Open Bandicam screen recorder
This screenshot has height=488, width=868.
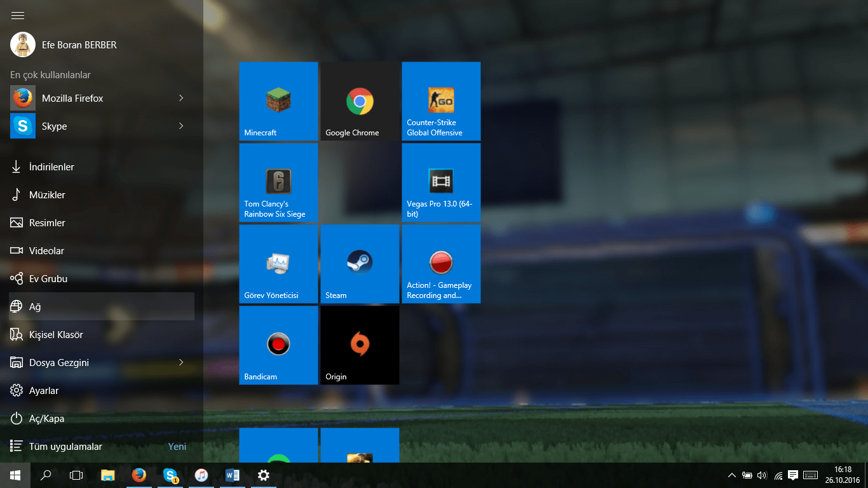278,344
